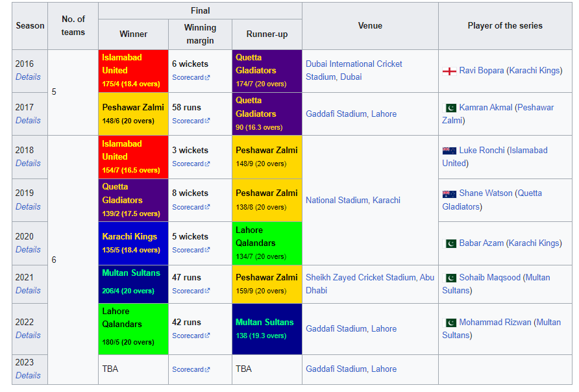Open Details for the 2016 season

29,77
